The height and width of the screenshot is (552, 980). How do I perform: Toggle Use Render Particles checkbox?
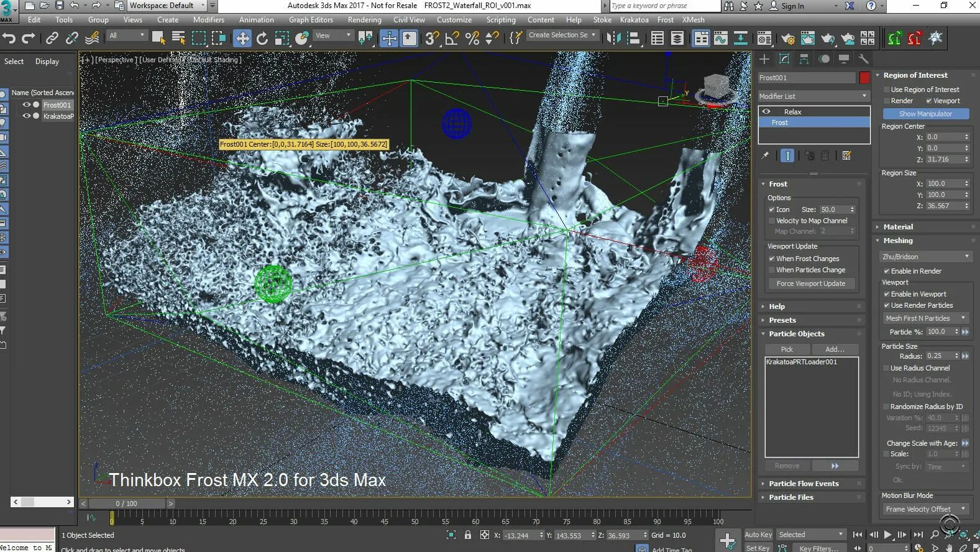point(887,305)
